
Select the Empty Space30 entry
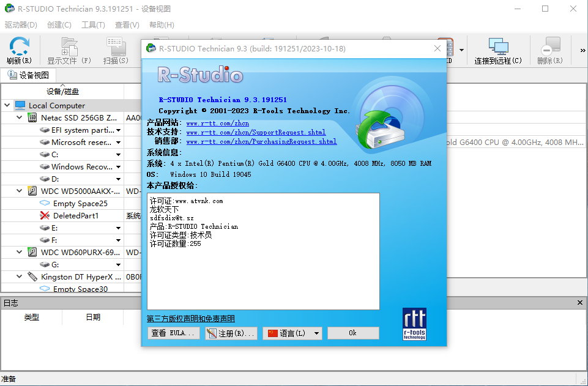80,289
